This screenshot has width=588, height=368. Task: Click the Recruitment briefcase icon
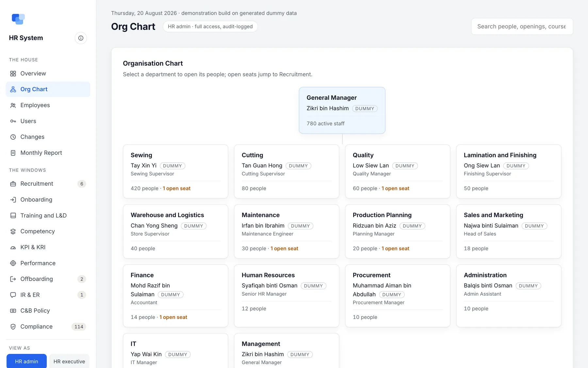click(x=13, y=184)
